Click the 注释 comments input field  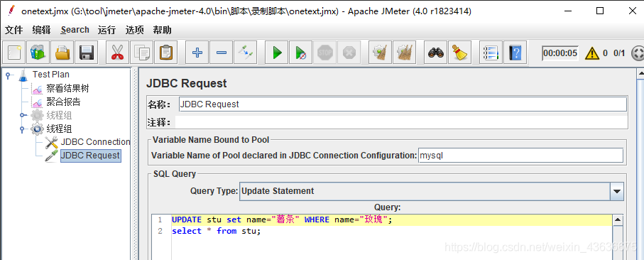click(x=401, y=122)
